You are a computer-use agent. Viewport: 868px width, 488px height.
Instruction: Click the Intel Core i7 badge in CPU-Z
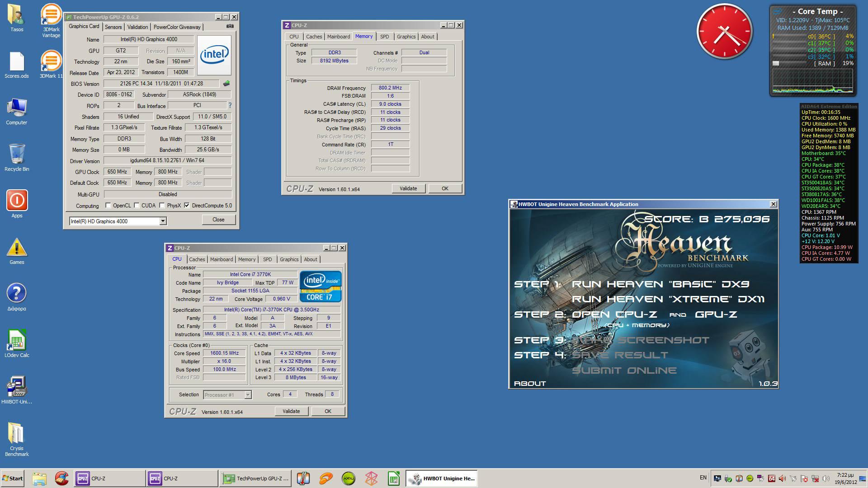click(321, 286)
